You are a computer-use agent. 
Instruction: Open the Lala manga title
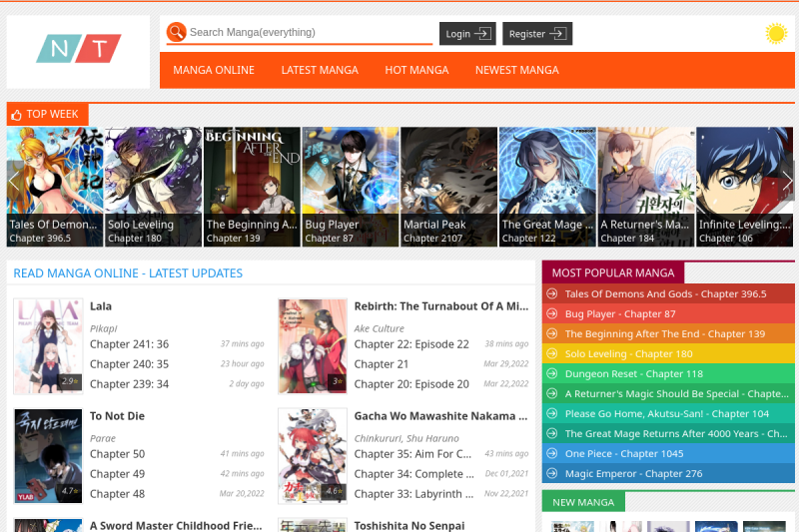101,306
